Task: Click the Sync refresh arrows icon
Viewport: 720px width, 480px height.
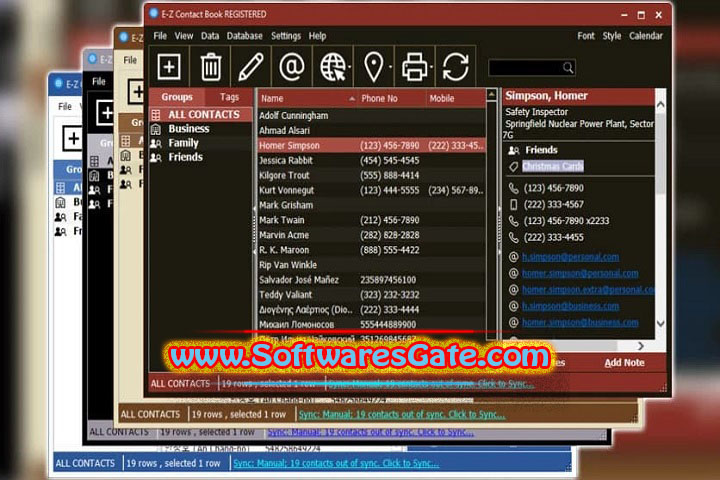Action: (456, 67)
